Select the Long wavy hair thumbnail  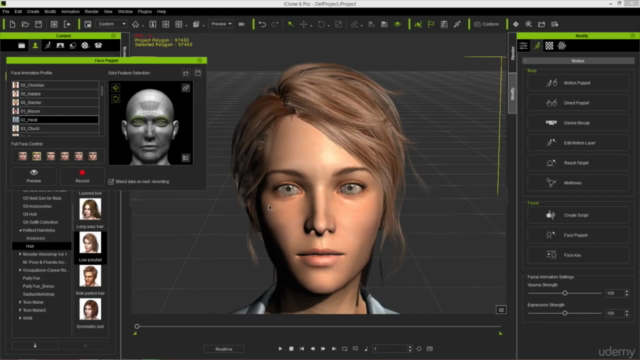[x=90, y=209]
